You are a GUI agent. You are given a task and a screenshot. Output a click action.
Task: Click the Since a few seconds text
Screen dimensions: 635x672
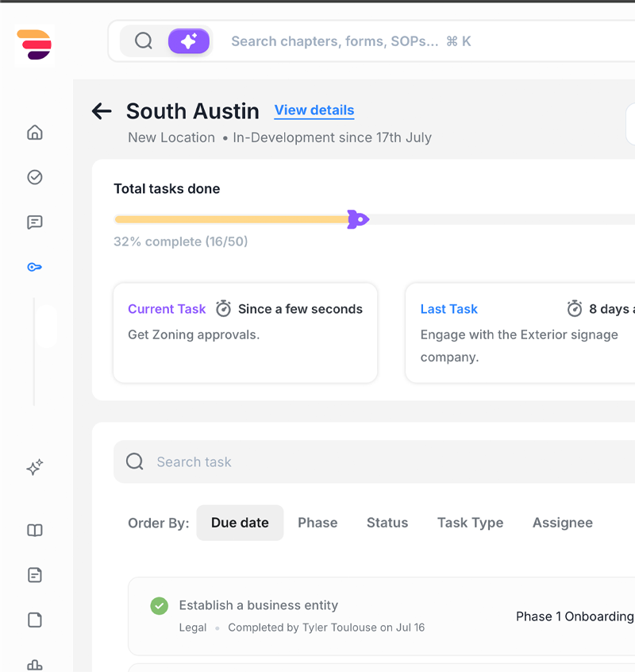300,308
